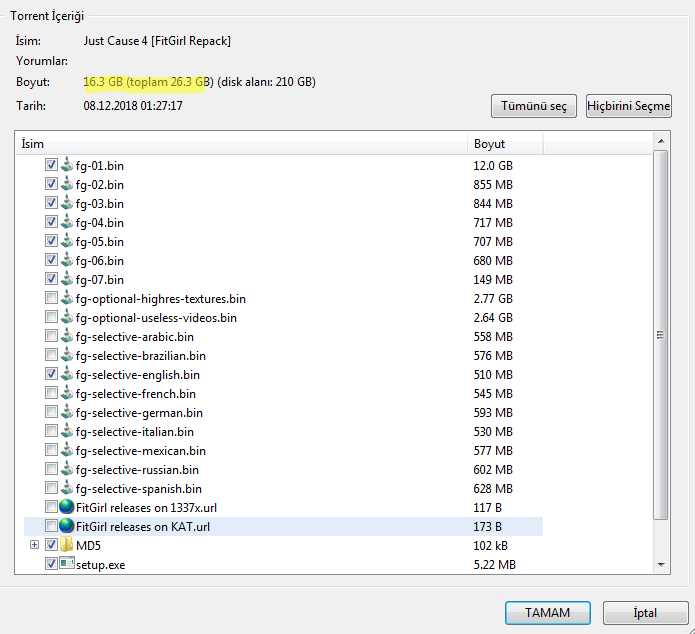Image resolution: width=695 pixels, height=634 pixels.
Task: Click the icon of fg-selective-italian.bin
Action: point(67,431)
